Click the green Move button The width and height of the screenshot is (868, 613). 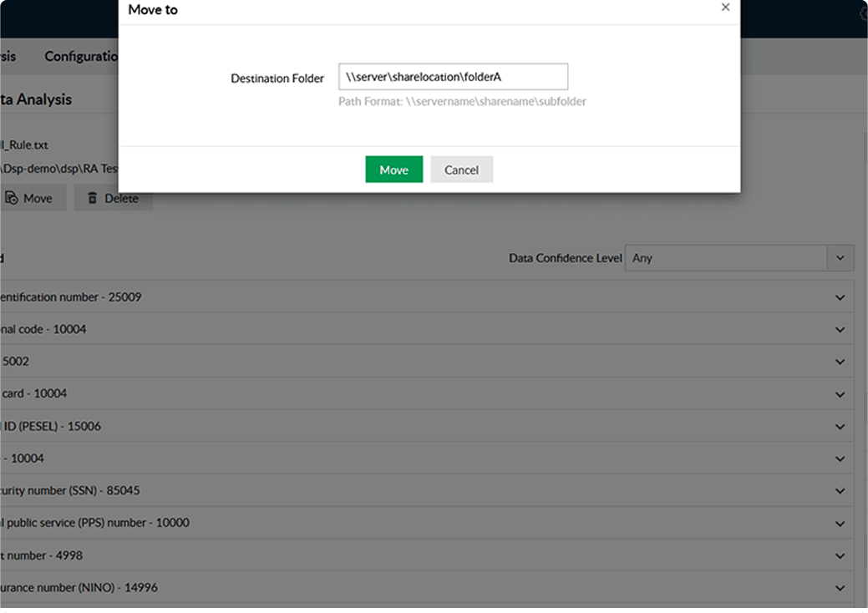[x=393, y=170]
